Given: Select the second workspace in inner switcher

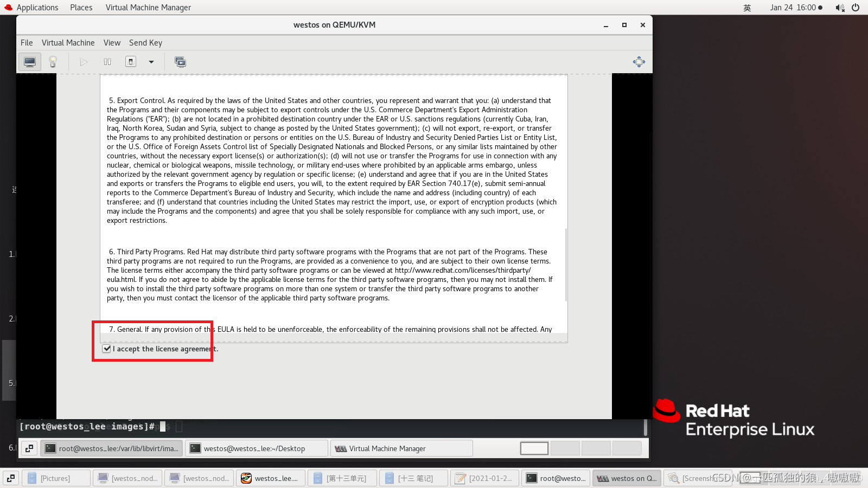Looking at the screenshot, I should (565, 448).
